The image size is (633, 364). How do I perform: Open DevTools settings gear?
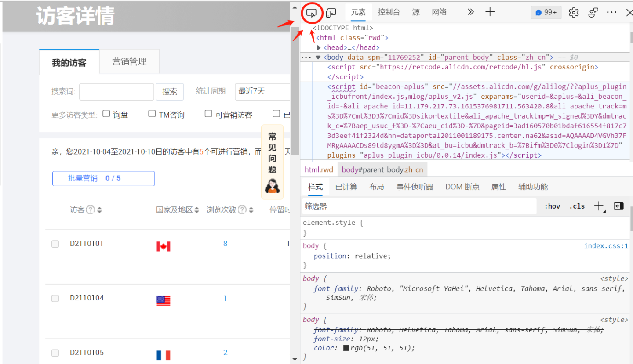coord(574,12)
